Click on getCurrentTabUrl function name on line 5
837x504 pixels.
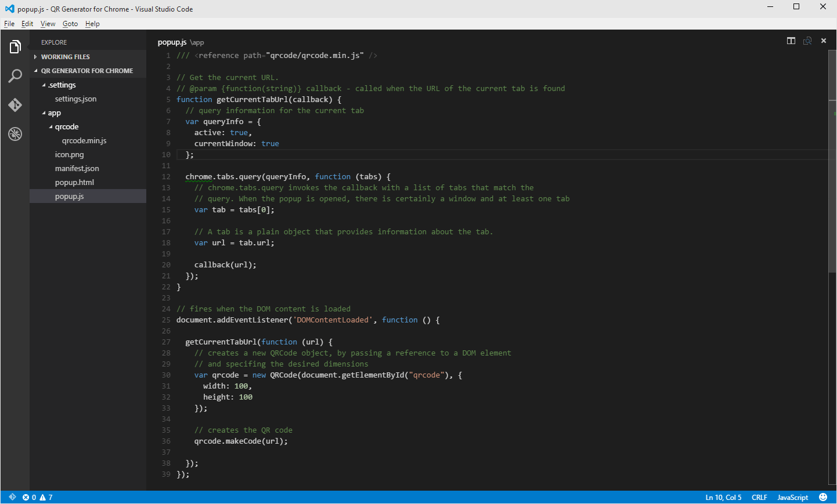(252, 99)
